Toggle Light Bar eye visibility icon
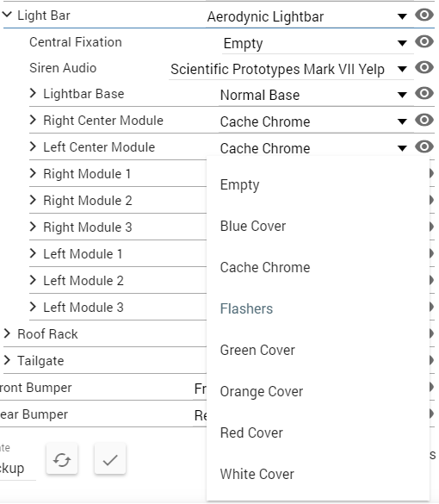 pos(424,15)
